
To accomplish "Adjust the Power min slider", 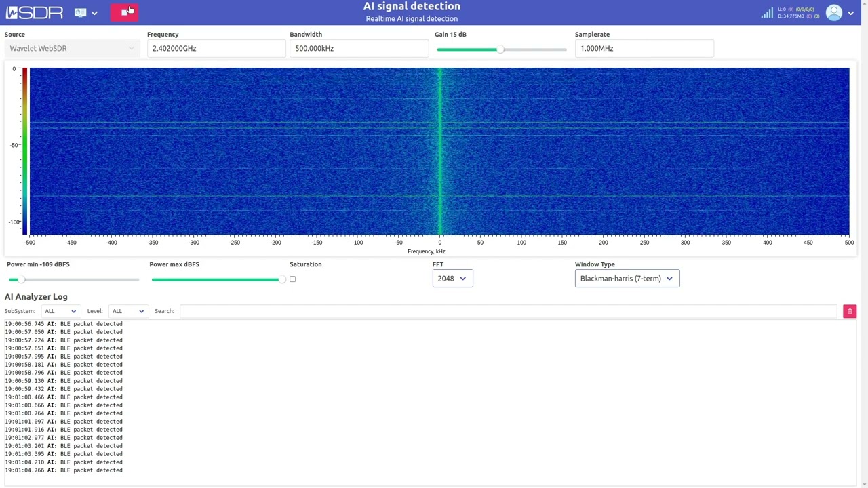I will click(x=73, y=279).
